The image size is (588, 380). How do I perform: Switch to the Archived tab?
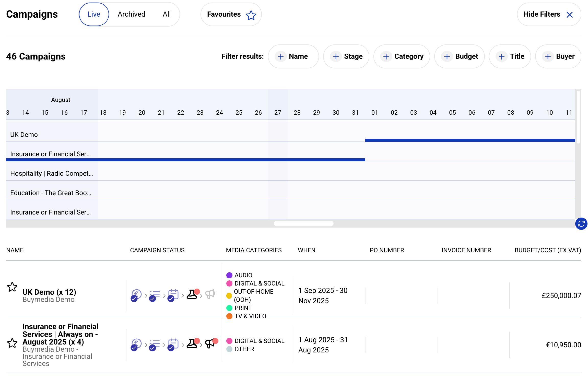click(131, 14)
